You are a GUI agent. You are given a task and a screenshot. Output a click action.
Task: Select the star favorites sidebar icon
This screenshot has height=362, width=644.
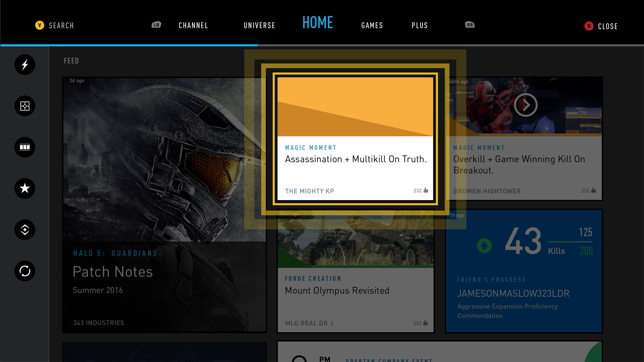point(25,188)
